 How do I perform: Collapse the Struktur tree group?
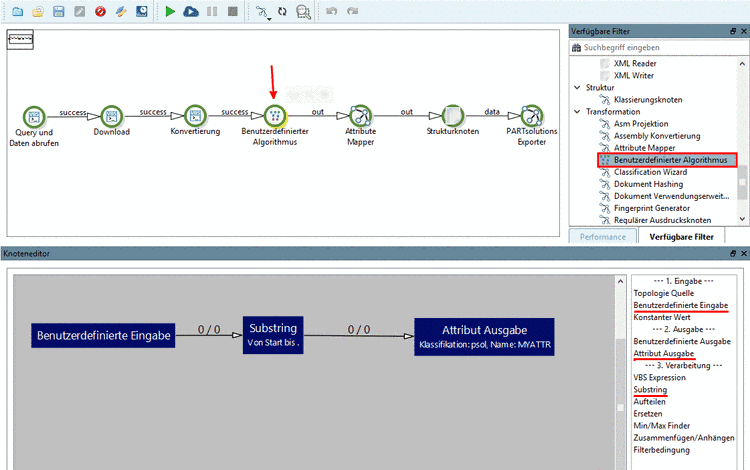(x=577, y=87)
